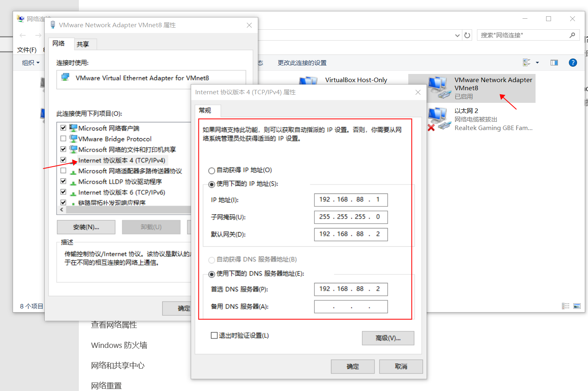Select the VMware Network Adapter VMnet8 icon
The image size is (588, 391).
[439, 88]
